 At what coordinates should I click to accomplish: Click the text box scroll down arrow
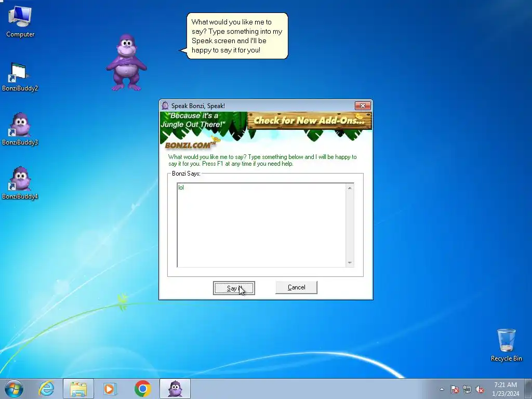[x=350, y=263]
